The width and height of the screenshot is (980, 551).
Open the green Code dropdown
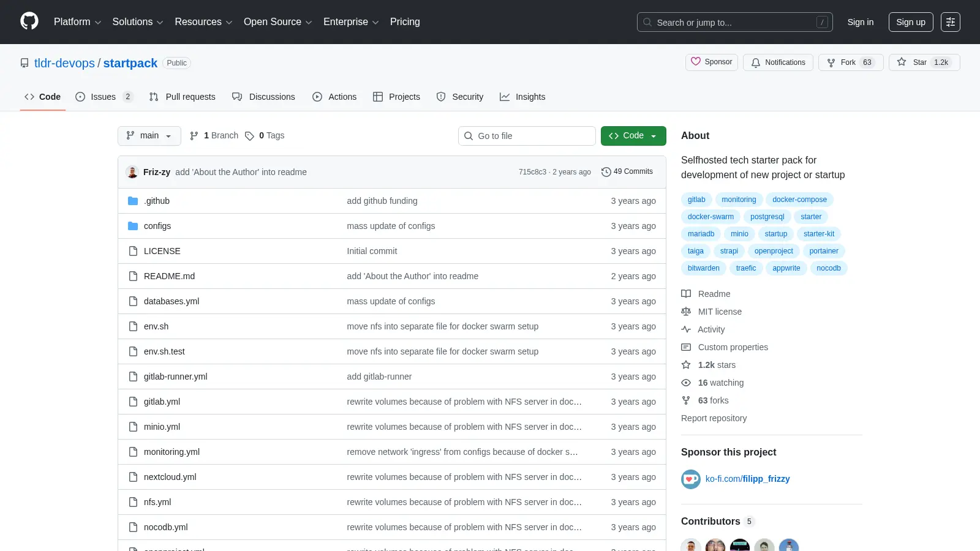coord(633,136)
